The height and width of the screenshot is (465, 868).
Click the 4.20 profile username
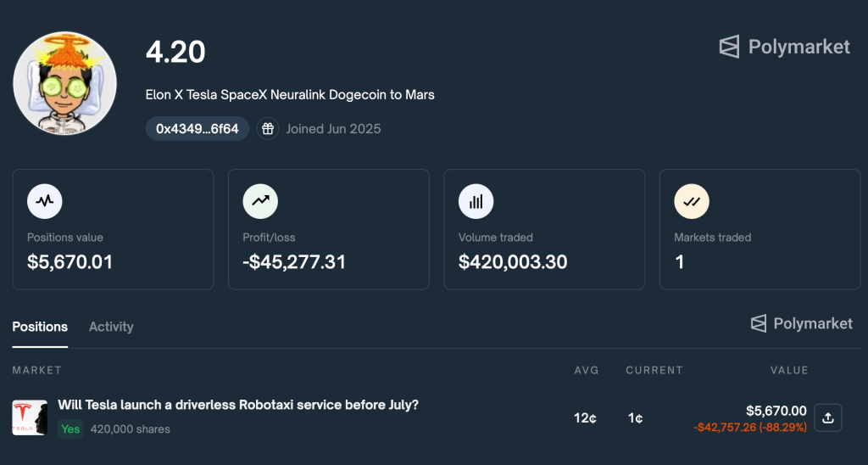coord(175,52)
